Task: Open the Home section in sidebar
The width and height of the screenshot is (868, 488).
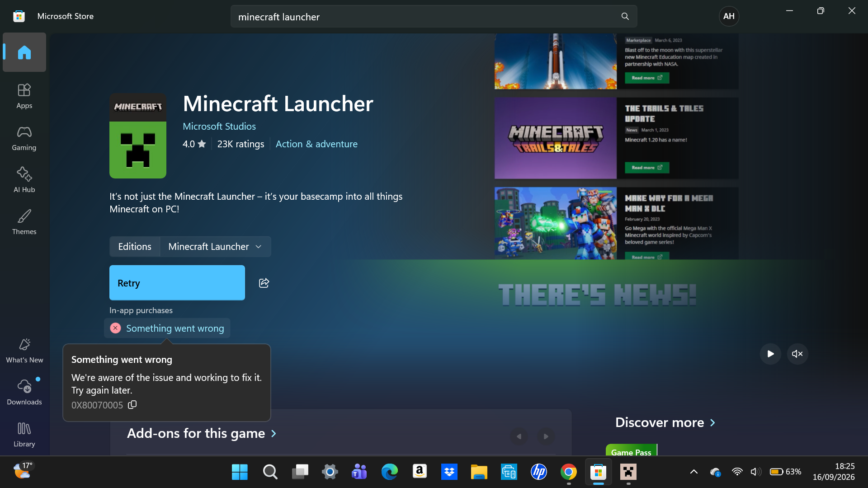Action: point(24,52)
